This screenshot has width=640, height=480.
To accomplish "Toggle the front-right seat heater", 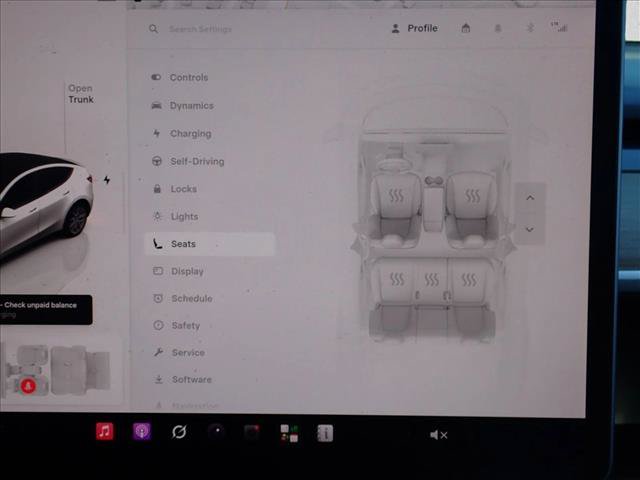I will click(472, 196).
